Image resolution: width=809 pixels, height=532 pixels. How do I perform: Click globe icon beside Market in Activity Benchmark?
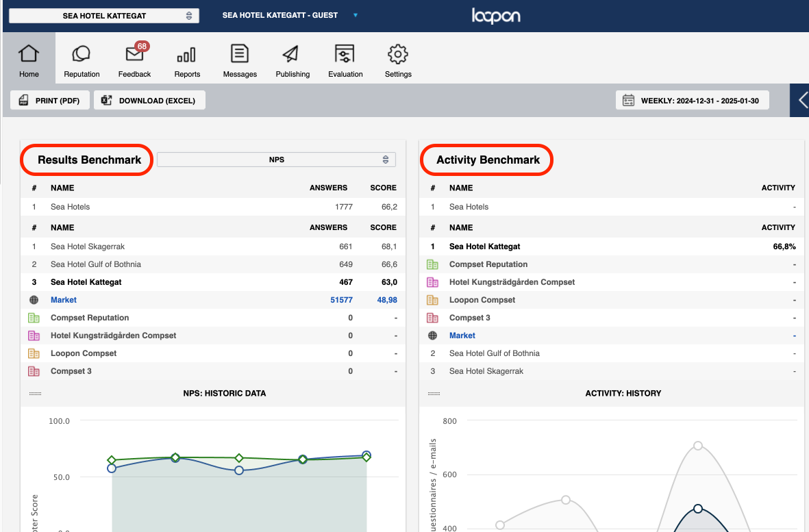point(433,335)
